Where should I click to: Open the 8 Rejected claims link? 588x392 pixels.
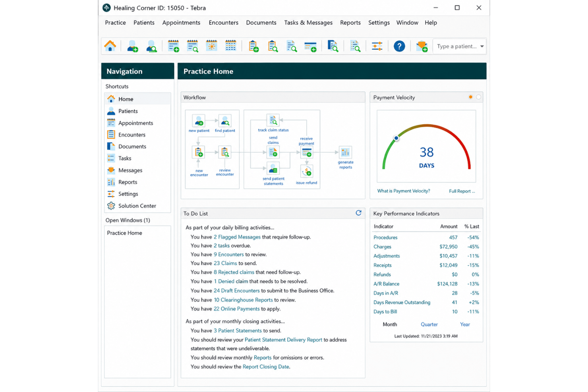point(234,272)
